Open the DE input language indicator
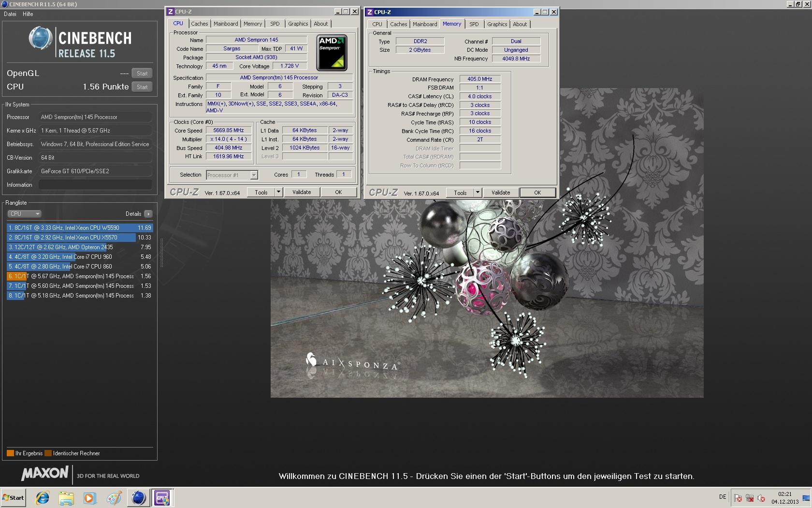The width and height of the screenshot is (812, 508). [723, 497]
